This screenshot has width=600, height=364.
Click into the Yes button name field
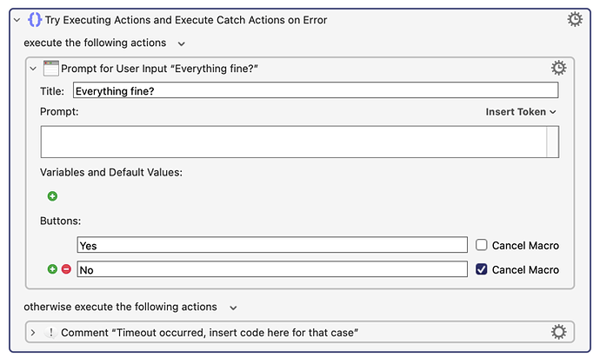pos(272,245)
